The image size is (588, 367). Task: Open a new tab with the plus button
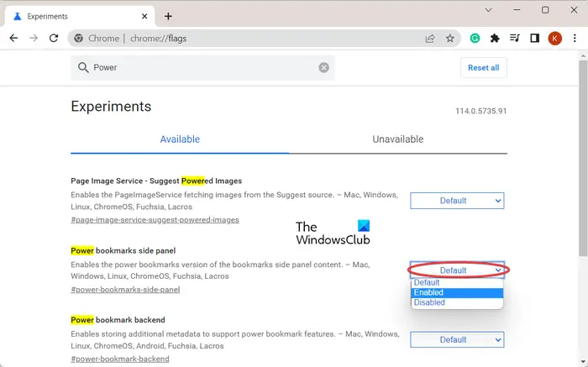pyautogui.click(x=168, y=17)
